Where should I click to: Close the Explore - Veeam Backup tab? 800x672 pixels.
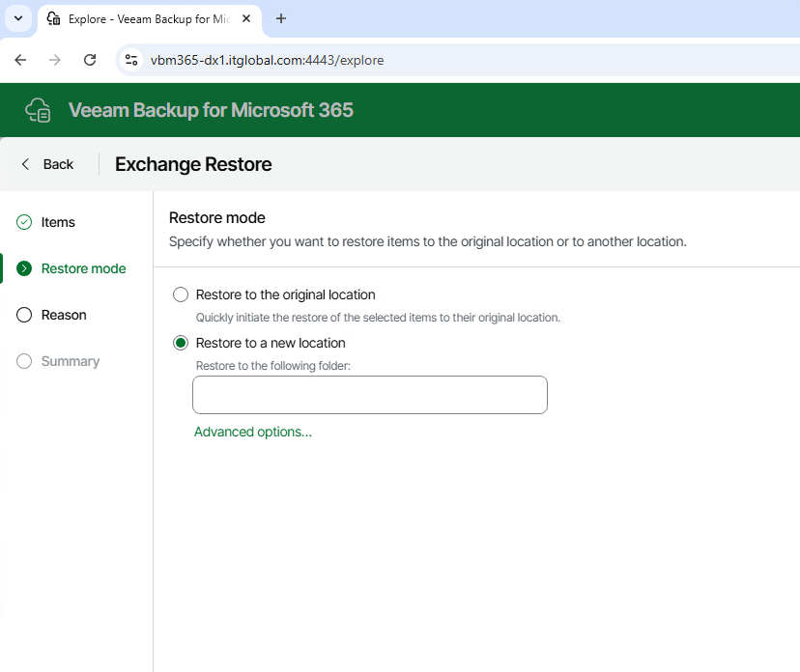[246, 19]
